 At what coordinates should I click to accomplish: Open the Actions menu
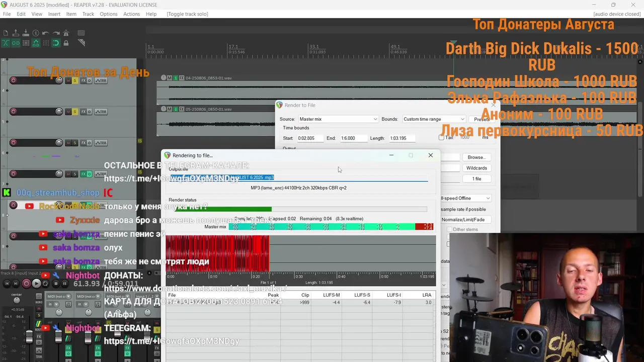pos(132,14)
